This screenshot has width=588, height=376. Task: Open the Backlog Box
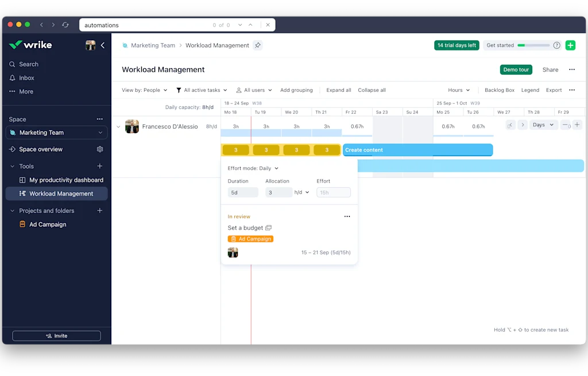(x=500, y=90)
